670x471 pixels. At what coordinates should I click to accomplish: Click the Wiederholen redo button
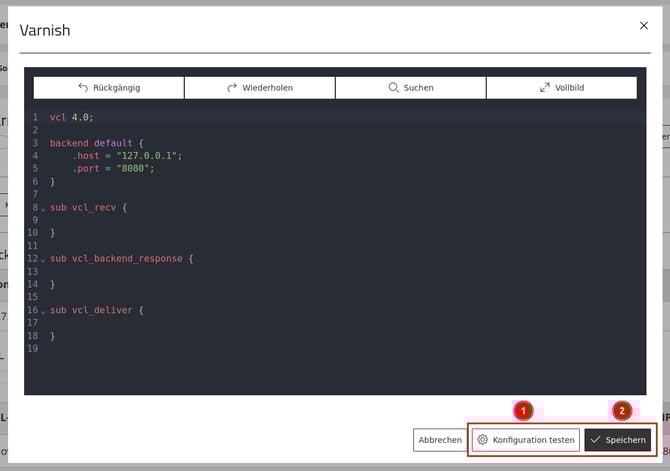[259, 88]
